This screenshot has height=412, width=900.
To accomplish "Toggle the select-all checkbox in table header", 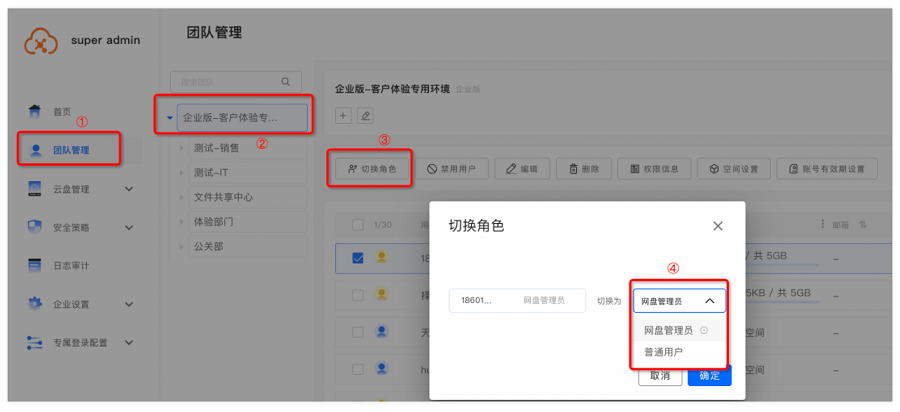I will [x=357, y=224].
